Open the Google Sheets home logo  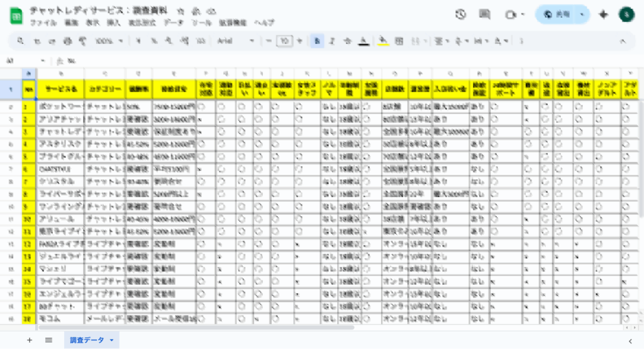coord(16,16)
